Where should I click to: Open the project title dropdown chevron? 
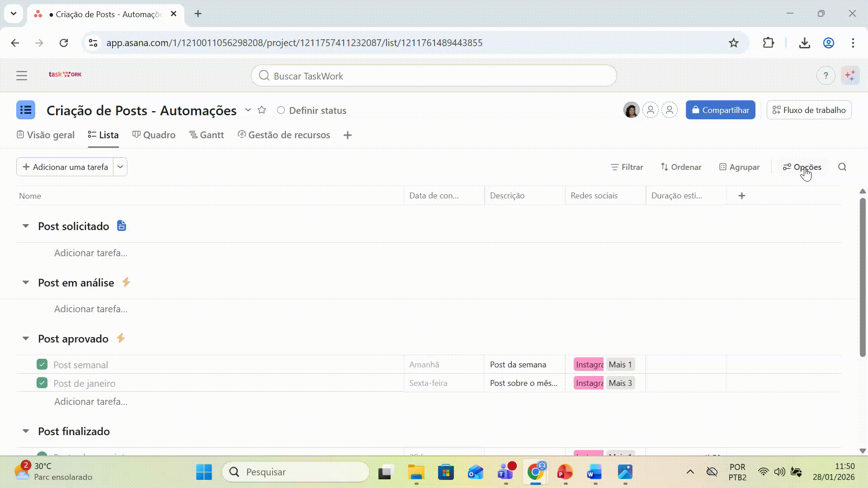248,110
